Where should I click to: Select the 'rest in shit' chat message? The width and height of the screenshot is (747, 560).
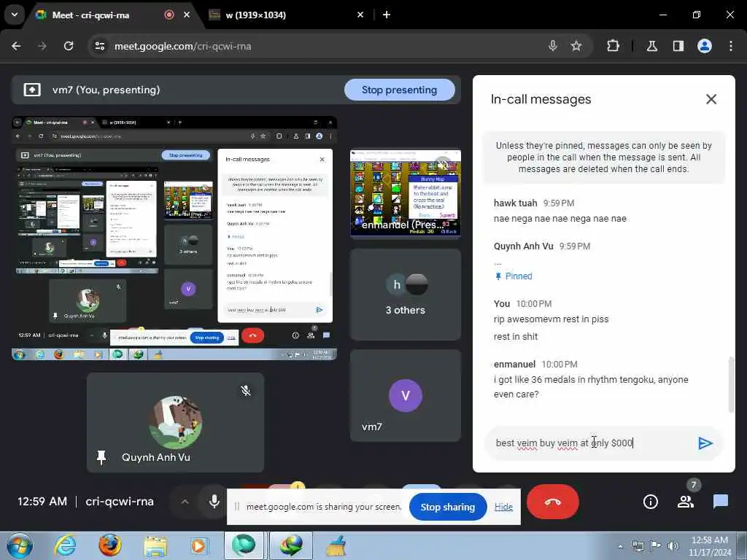pyautogui.click(x=516, y=337)
